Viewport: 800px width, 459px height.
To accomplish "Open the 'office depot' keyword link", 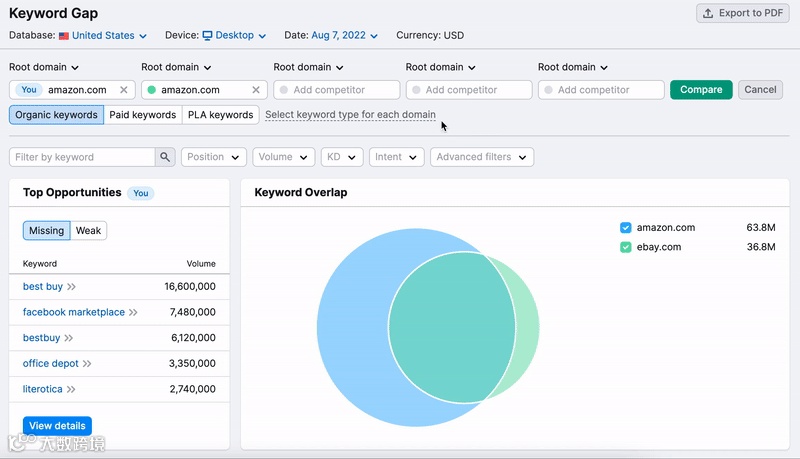I will (x=51, y=364).
